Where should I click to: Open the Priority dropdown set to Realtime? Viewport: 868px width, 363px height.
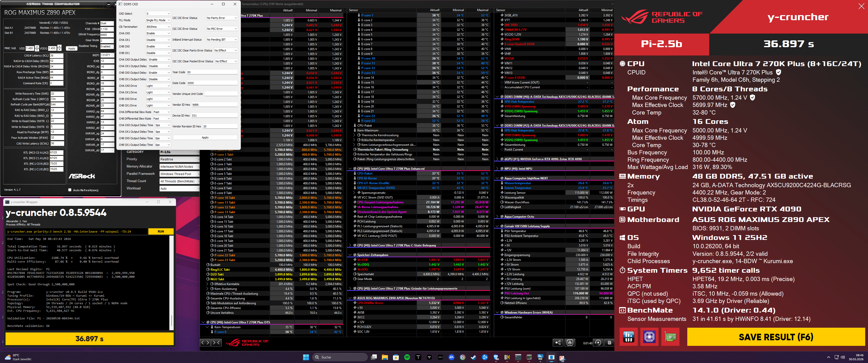[x=179, y=159]
